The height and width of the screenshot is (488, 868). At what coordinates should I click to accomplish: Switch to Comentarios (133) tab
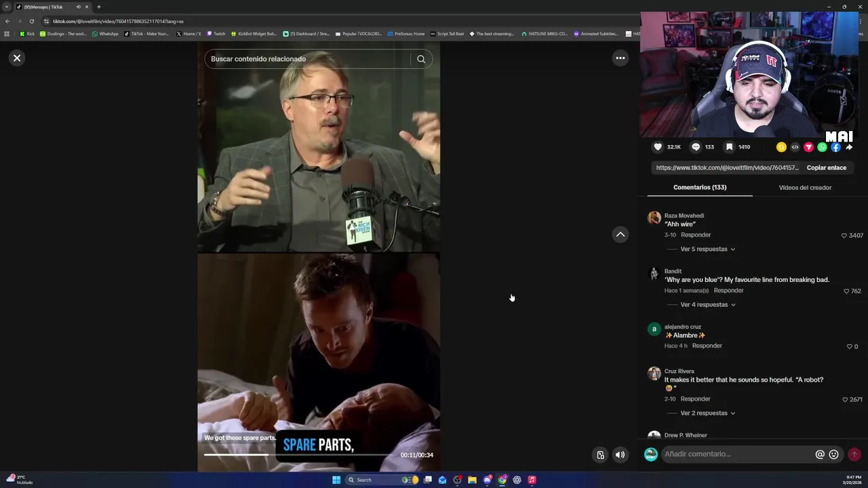point(700,188)
